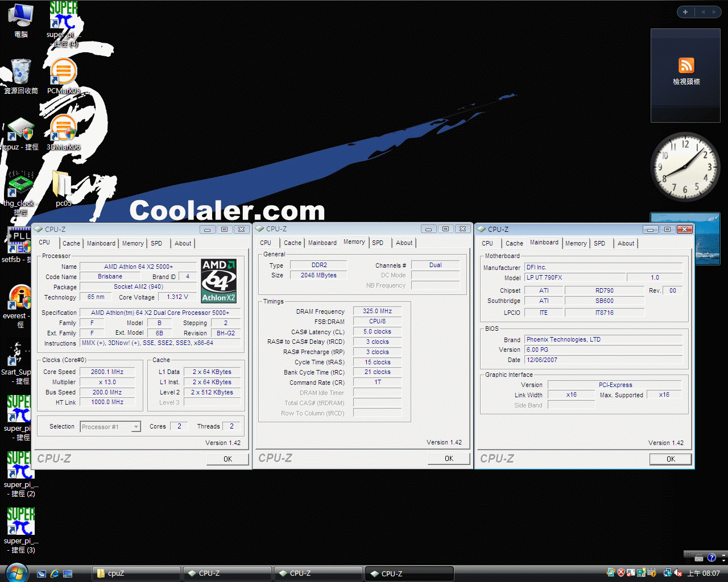Screen dimensions: 728x582
Task: Click OK in the right CPU-Z window
Action: coord(671,459)
